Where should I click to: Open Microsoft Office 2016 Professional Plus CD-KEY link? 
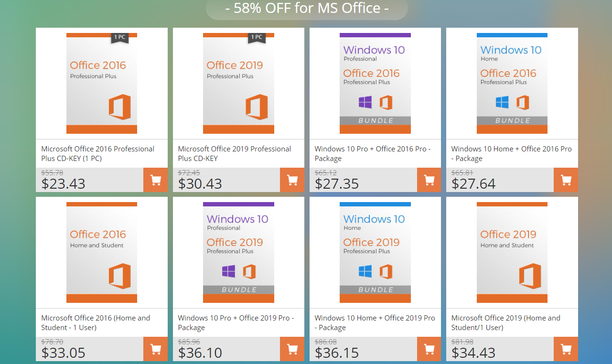tap(97, 153)
